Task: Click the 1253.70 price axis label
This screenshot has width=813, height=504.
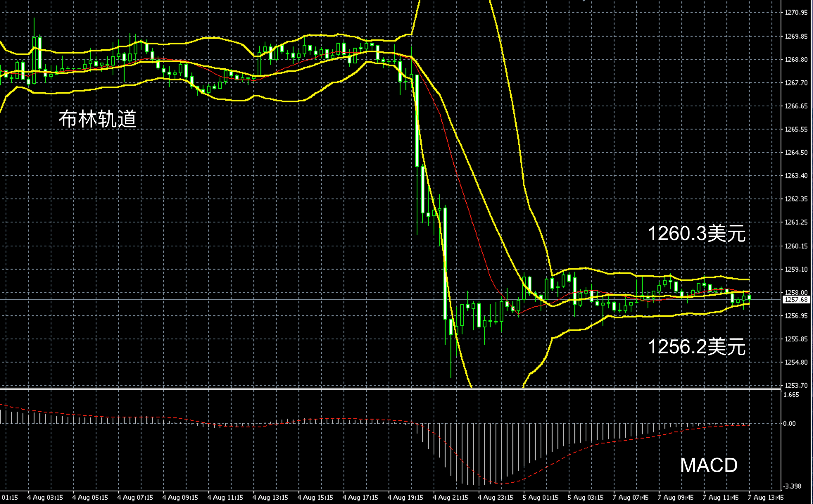Action: coord(796,385)
